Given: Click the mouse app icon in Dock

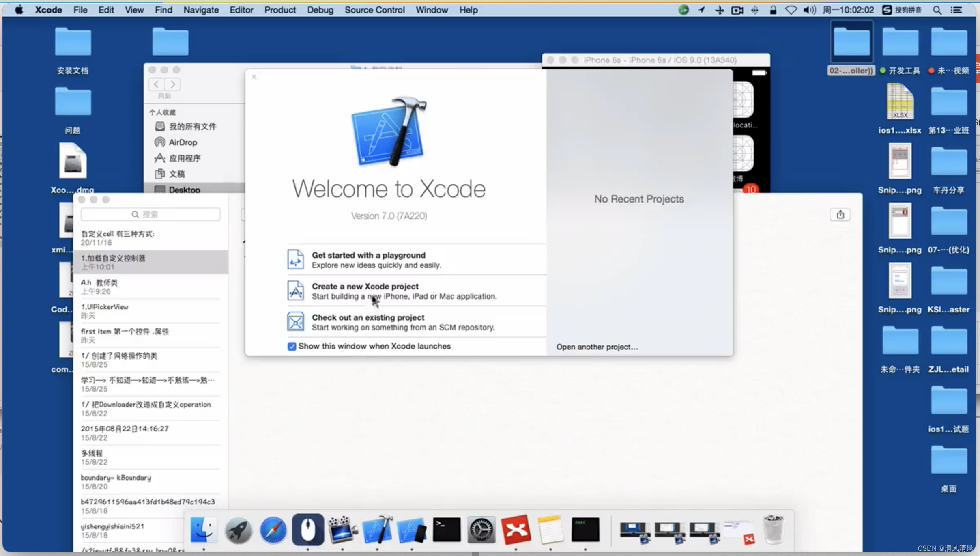Looking at the screenshot, I should click(308, 530).
